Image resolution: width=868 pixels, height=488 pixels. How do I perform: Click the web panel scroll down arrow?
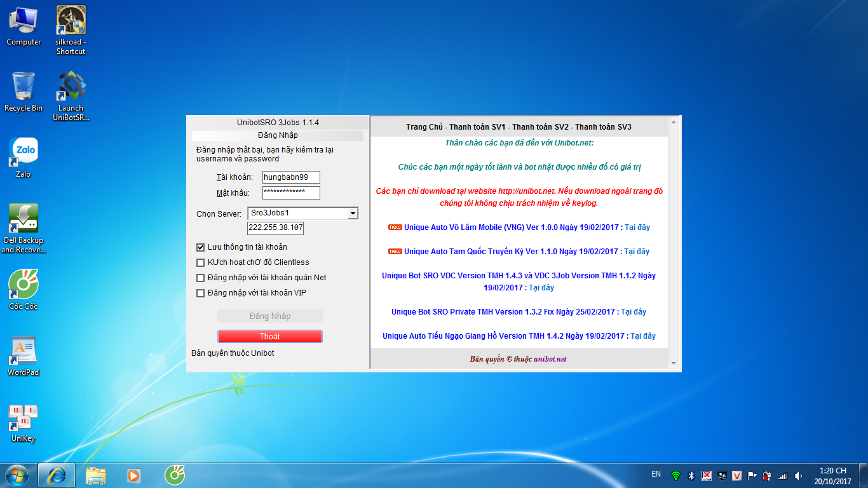(x=674, y=363)
